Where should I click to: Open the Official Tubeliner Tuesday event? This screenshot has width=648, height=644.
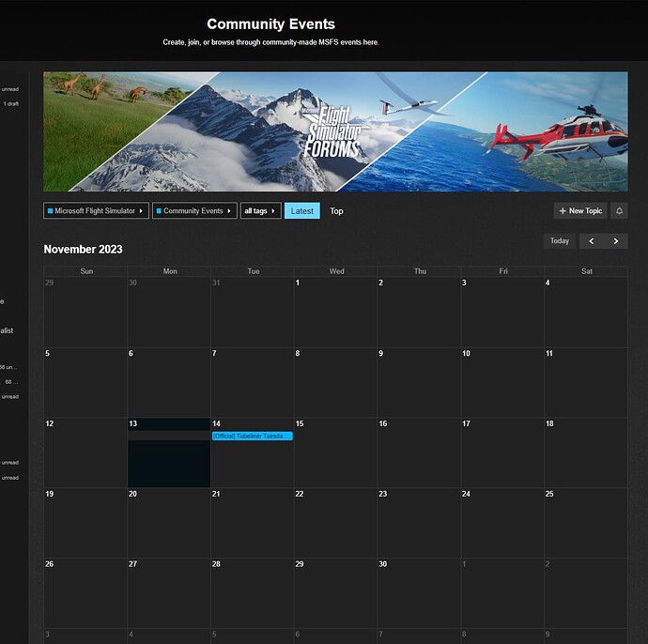tap(252, 437)
